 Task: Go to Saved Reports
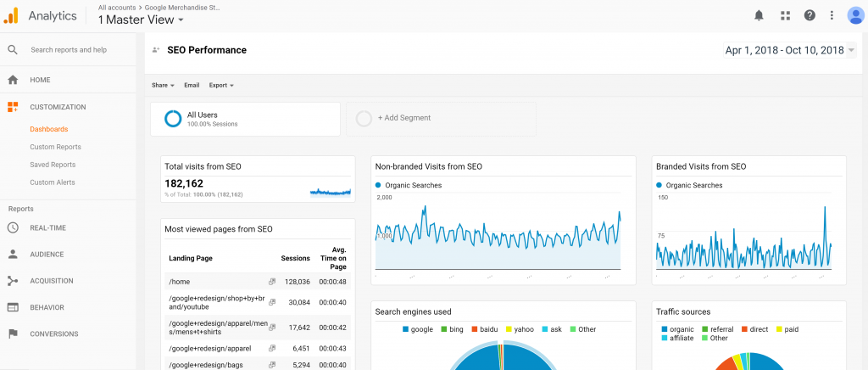53,165
